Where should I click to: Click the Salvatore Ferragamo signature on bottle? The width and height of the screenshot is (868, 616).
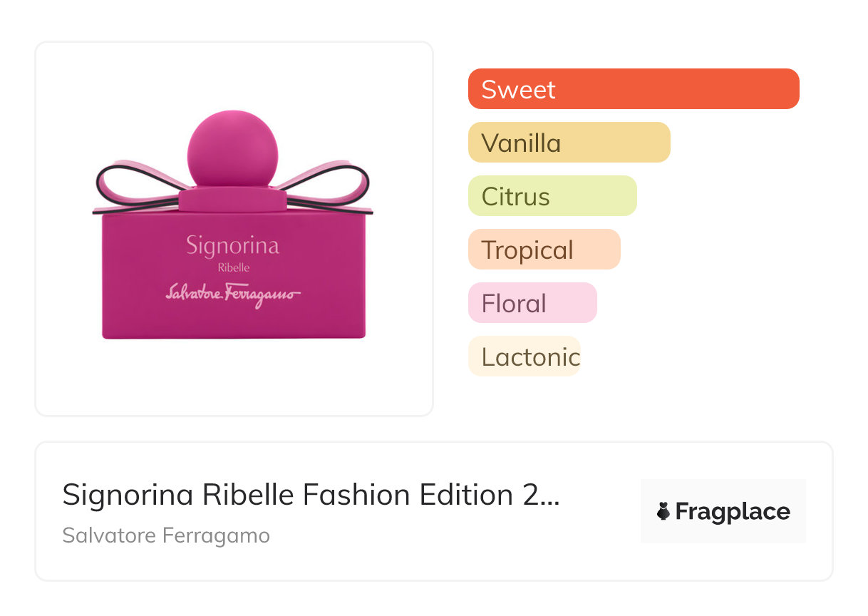tap(232, 293)
